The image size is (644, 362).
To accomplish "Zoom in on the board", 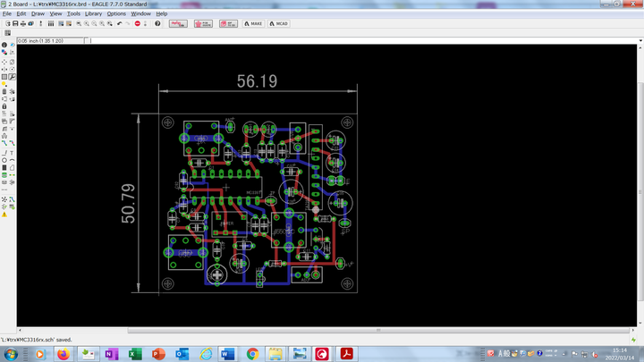I will (87, 24).
